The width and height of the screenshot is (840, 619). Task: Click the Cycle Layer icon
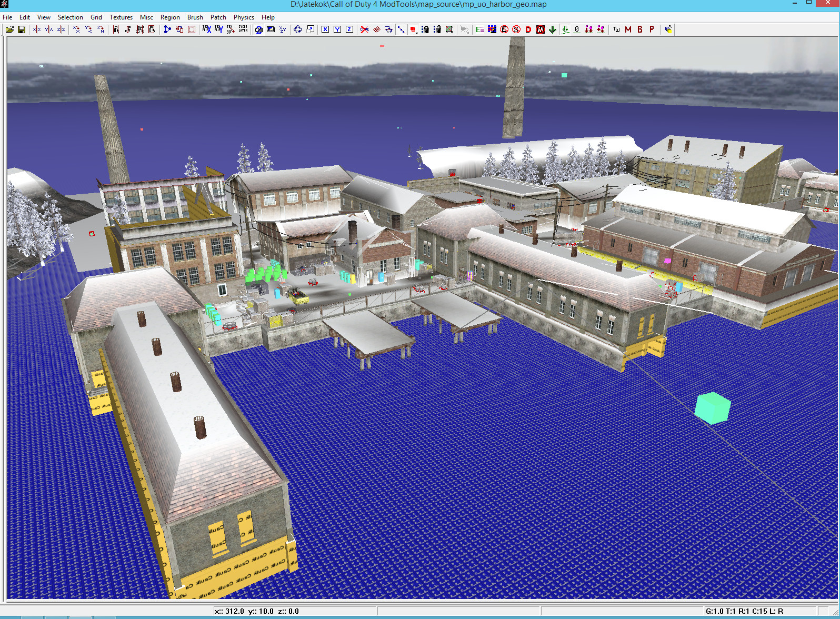(243, 29)
